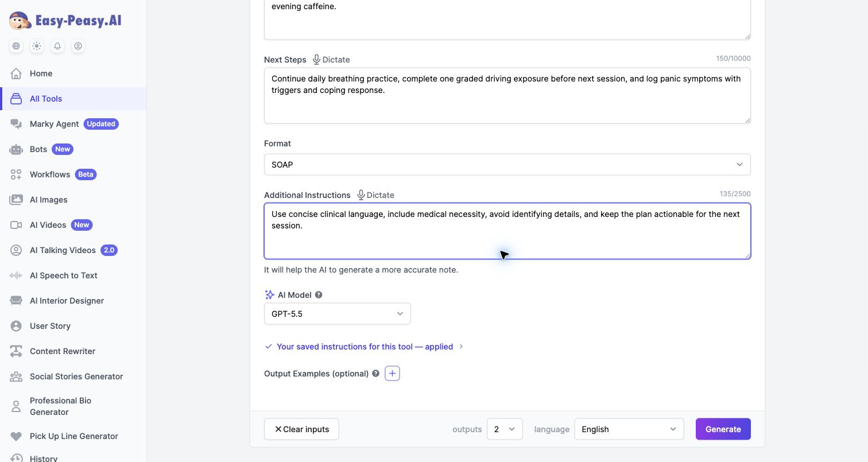Click the Next Steps Dictate microphone
This screenshot has height=462, width=868.
coord(316,60)
